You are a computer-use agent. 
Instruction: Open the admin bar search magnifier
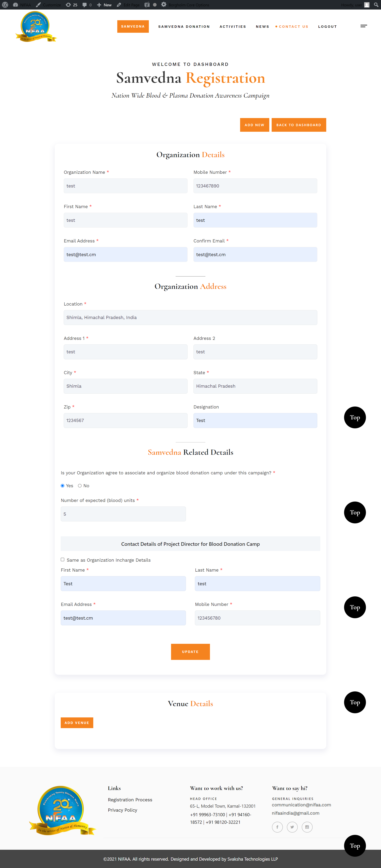pos(376,5)
